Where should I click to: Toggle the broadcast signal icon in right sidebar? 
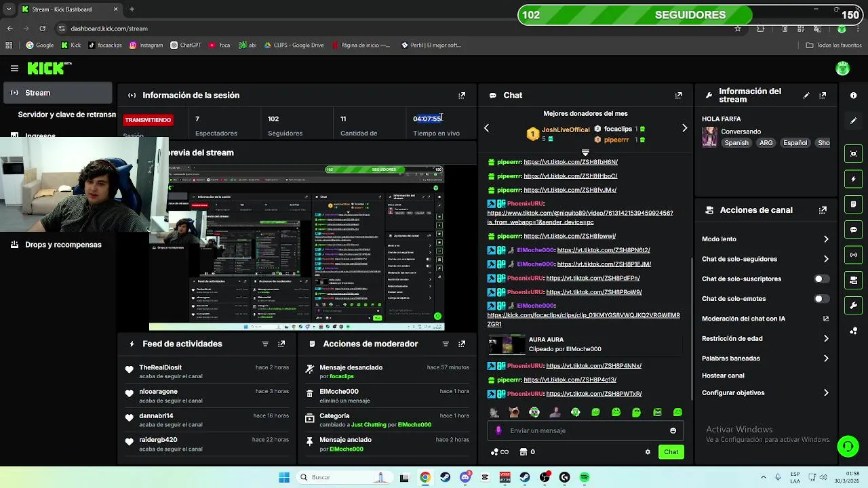(x=853, y=255)
